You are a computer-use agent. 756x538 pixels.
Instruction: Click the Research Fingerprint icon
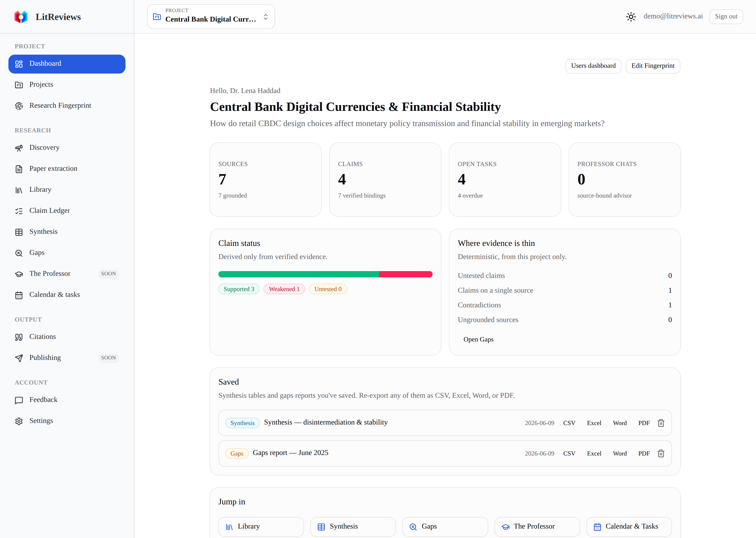point(19,106)
